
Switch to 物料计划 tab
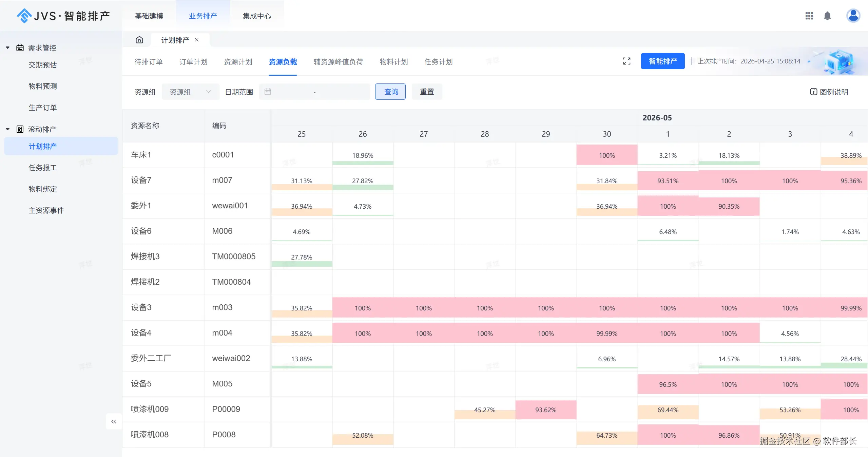tap(393, 62)
